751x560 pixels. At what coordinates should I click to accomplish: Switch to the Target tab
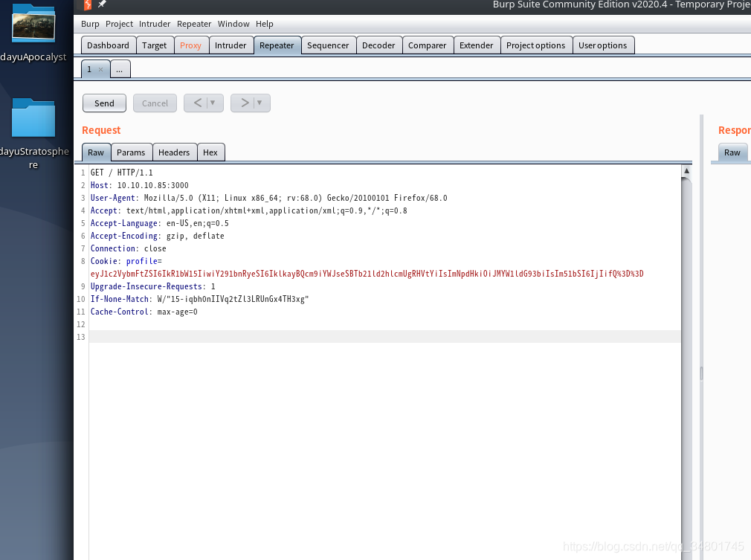(154, 45)
